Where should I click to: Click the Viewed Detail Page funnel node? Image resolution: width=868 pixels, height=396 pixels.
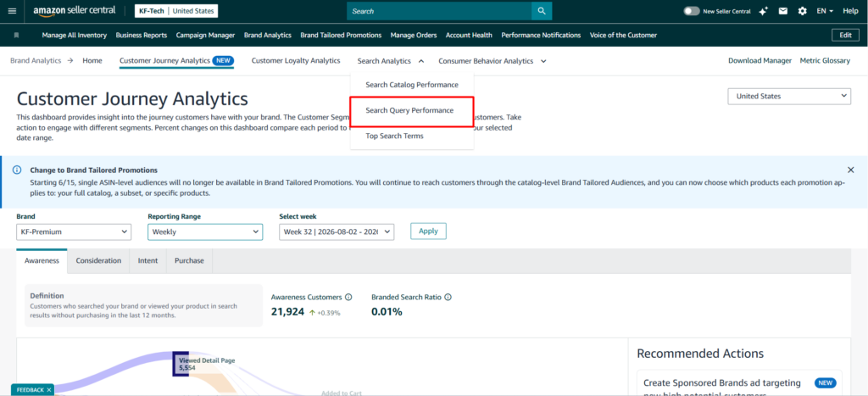(x=181, y=364)
